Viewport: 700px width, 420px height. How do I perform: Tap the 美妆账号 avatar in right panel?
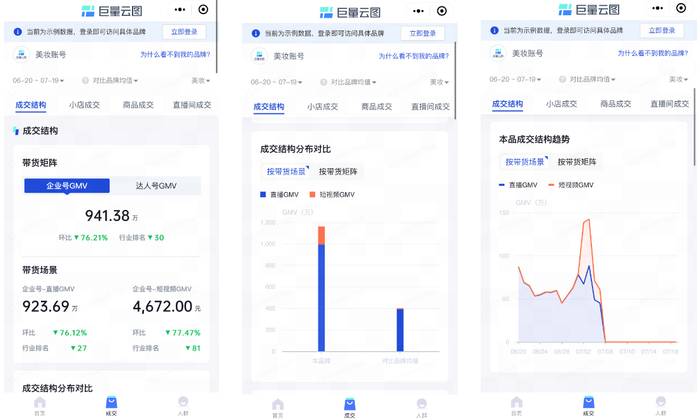[498, 53]
